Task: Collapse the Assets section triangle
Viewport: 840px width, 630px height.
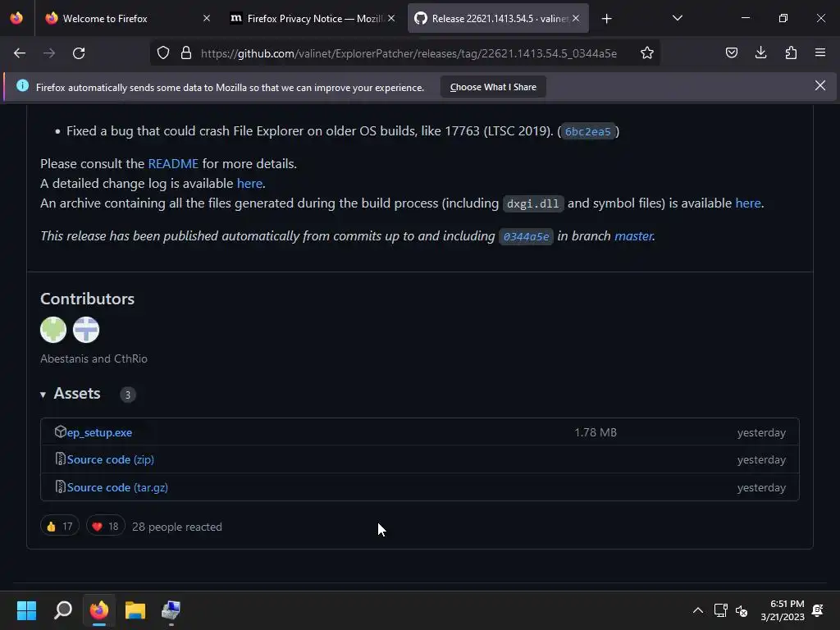Action: click(x=43, y=395)
